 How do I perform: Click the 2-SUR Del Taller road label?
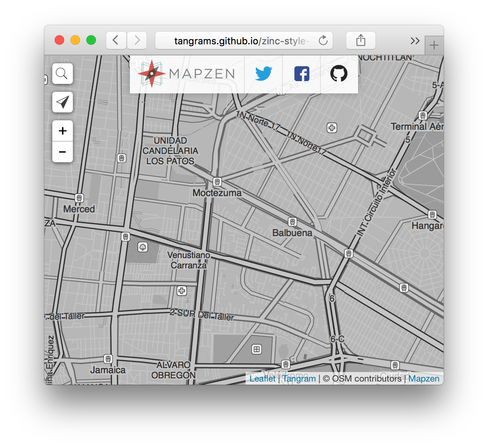tap(202, 315)
